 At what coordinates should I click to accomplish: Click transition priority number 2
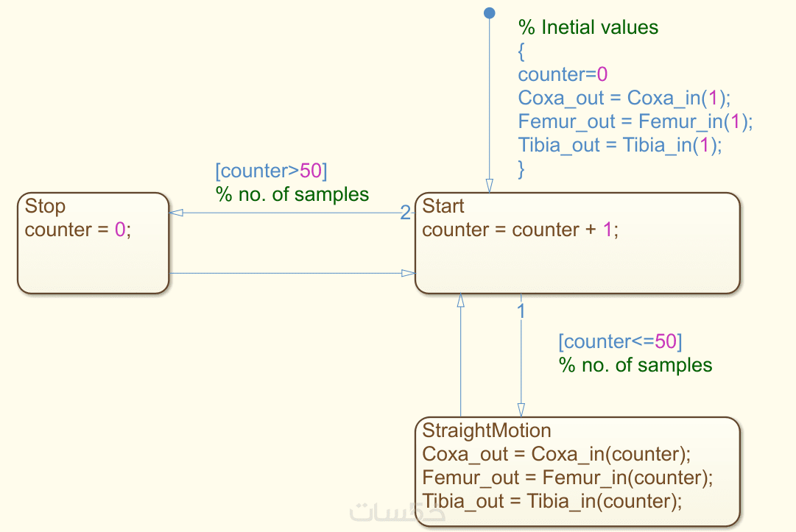tap(405, 213)
